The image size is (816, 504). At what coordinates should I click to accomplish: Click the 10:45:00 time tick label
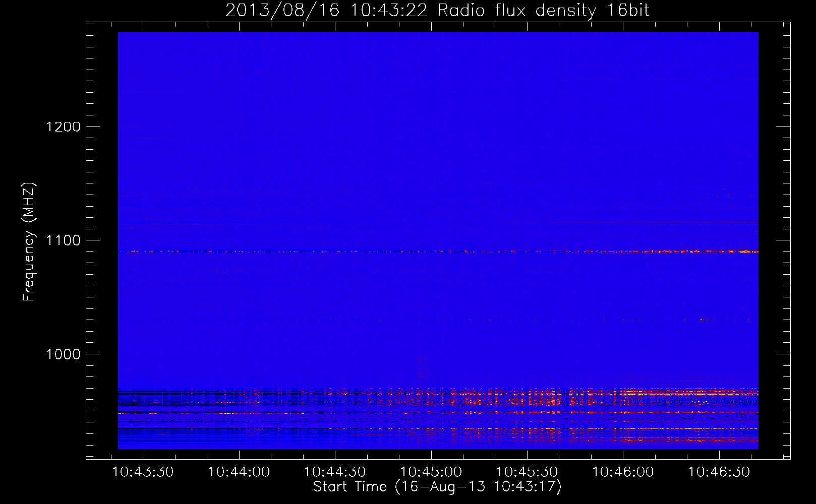(x=431, y=472)
